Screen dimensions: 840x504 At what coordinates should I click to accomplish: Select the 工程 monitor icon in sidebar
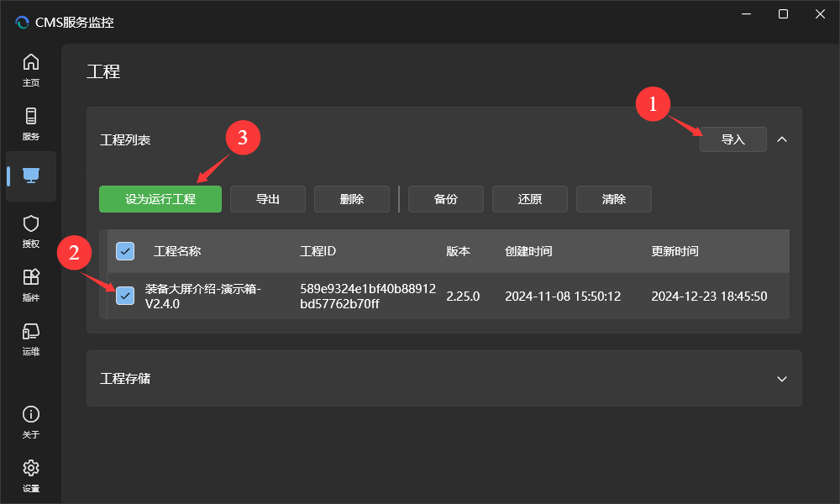click(x=31, y=176)
